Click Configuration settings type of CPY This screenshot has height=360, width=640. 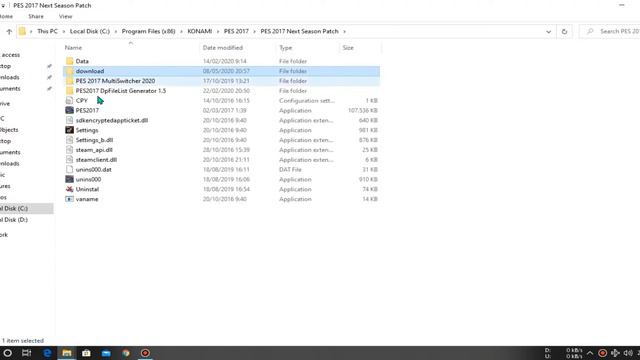[x=307, y=100]
